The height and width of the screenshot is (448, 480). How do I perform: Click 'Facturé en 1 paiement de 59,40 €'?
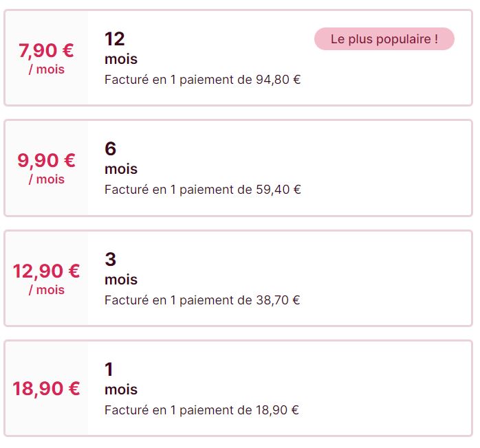point(203,190)
